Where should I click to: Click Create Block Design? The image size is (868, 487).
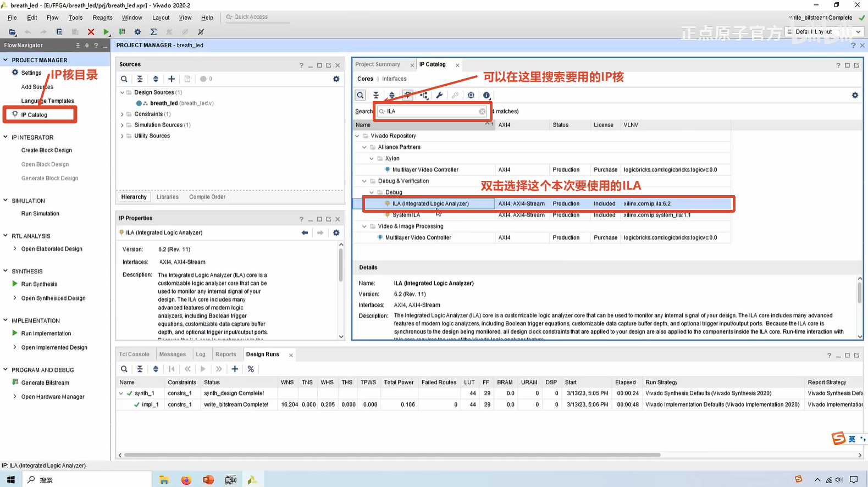tap(47, 150)
